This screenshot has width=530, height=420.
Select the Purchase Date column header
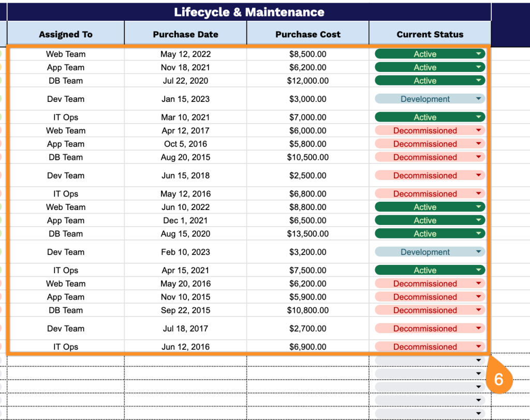tap(185, 35)
